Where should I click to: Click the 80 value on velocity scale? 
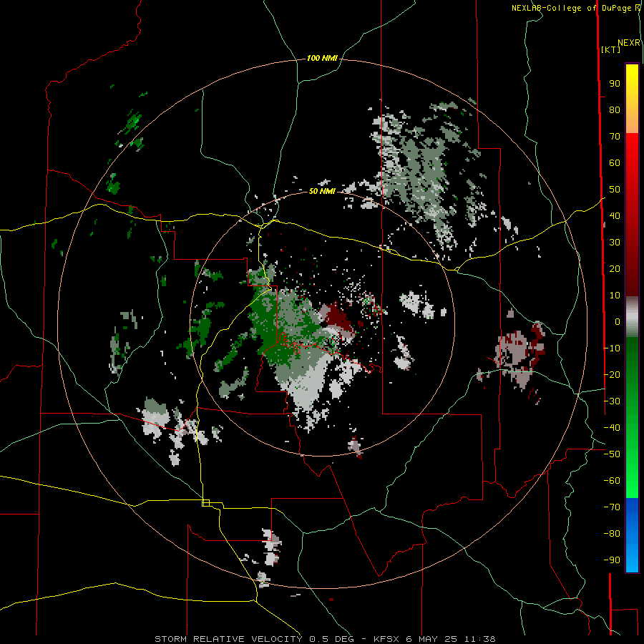pos(615,110)
